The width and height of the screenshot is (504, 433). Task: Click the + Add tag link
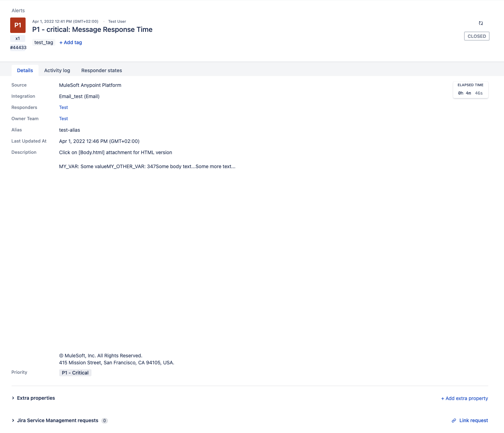[x=70, y=42]
